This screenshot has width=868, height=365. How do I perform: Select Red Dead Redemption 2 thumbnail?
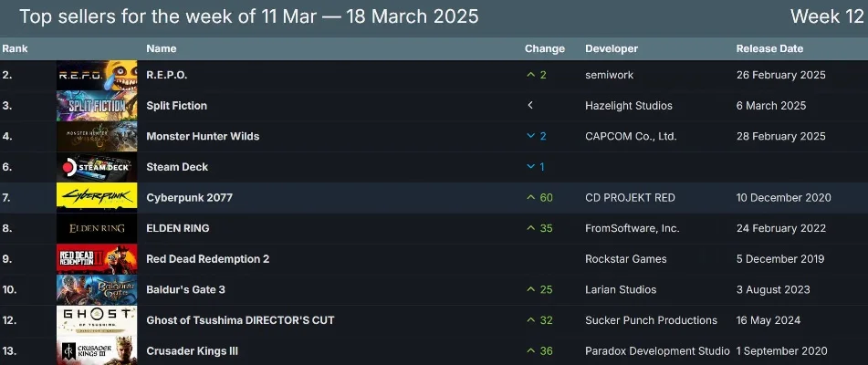(x=97, y=258)
